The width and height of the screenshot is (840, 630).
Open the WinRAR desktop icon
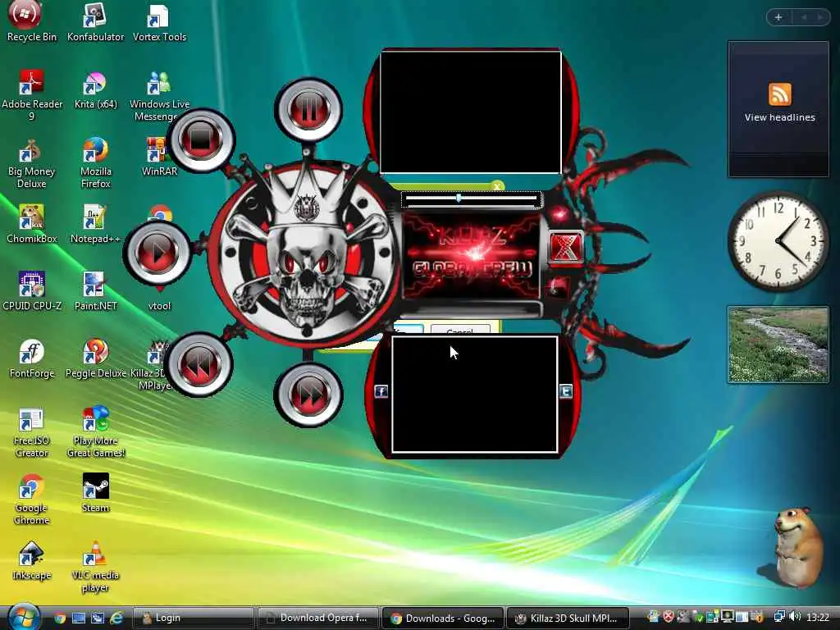(x=158, y=157)
